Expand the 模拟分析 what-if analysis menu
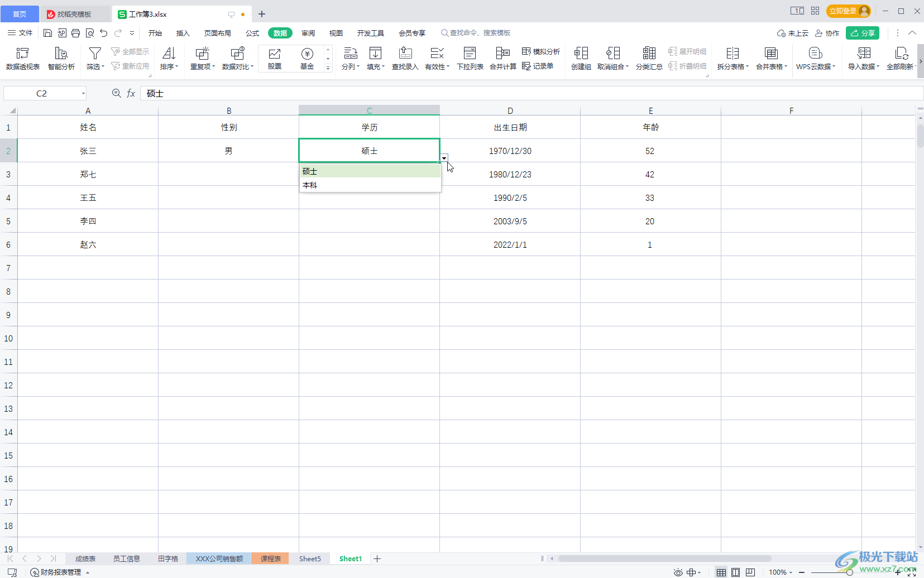 (x=541, y=51)
